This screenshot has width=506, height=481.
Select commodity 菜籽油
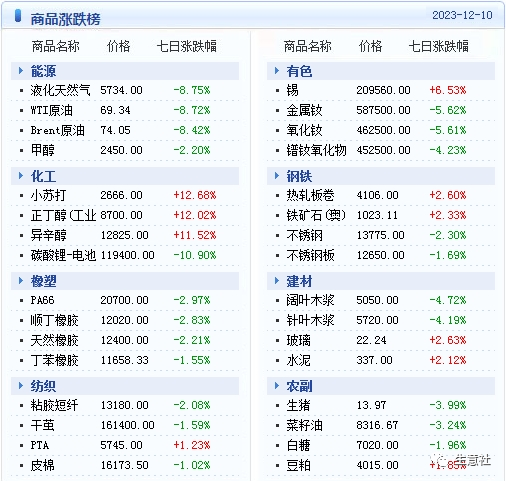304,425
